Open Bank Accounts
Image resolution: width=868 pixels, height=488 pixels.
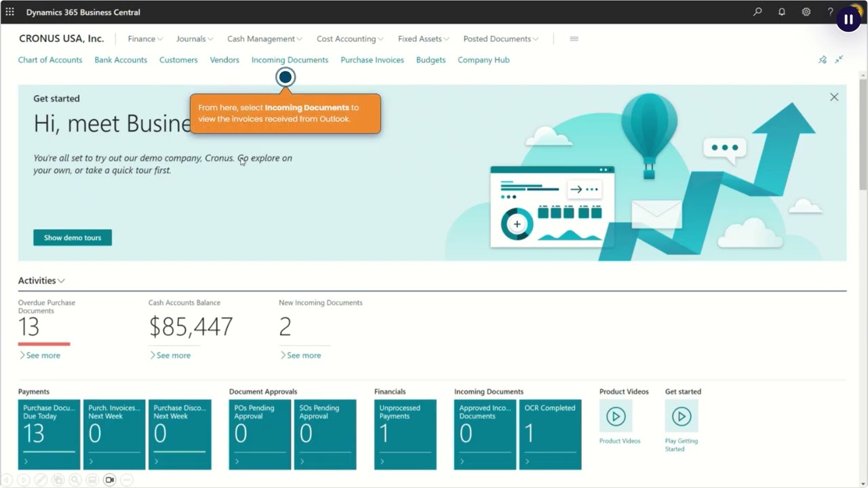click(121, 60)
